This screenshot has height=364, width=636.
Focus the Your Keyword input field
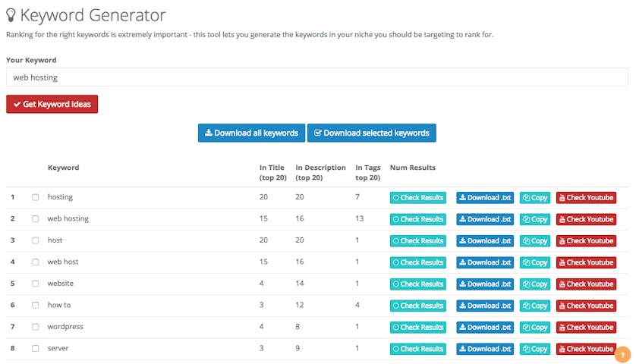click(316, 77)
